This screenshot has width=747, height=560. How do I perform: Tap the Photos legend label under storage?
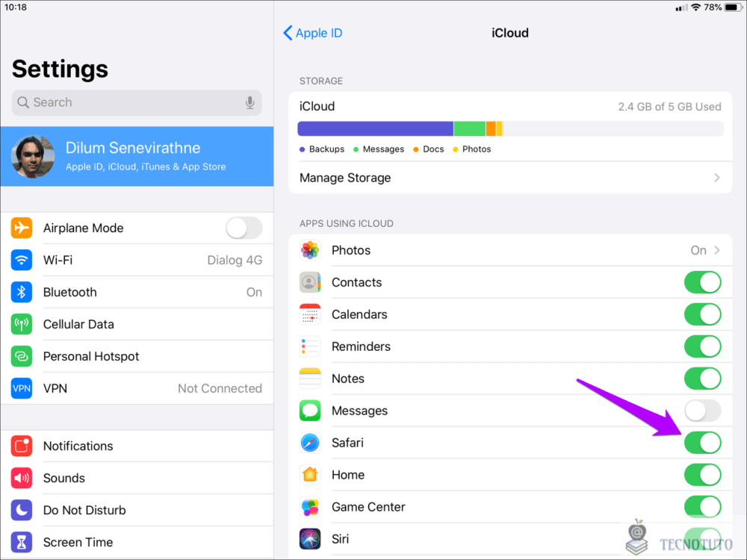477,149
